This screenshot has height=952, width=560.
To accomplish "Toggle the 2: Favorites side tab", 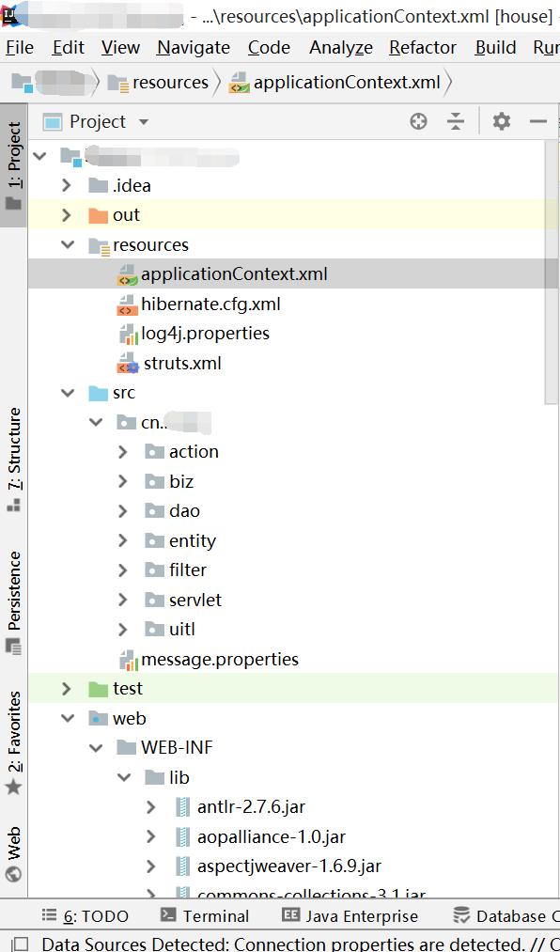I will (x=13, y=742).
